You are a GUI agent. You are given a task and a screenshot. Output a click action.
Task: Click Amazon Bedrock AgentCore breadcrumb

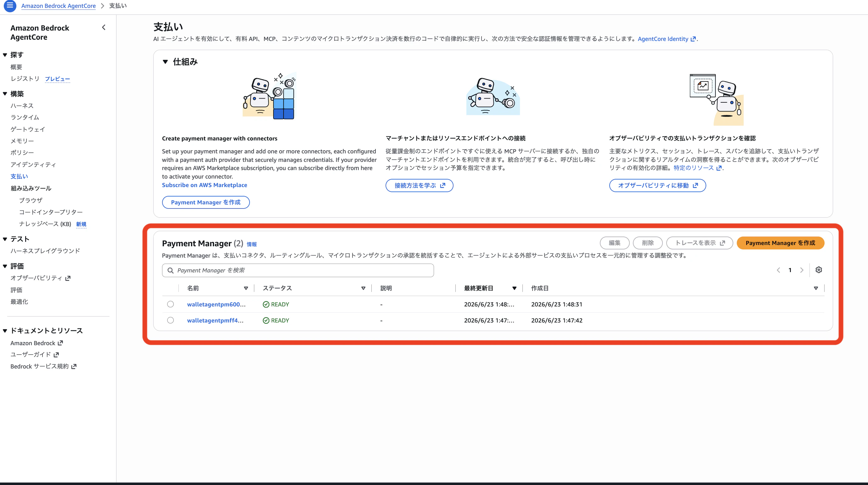tap(58, 6)
